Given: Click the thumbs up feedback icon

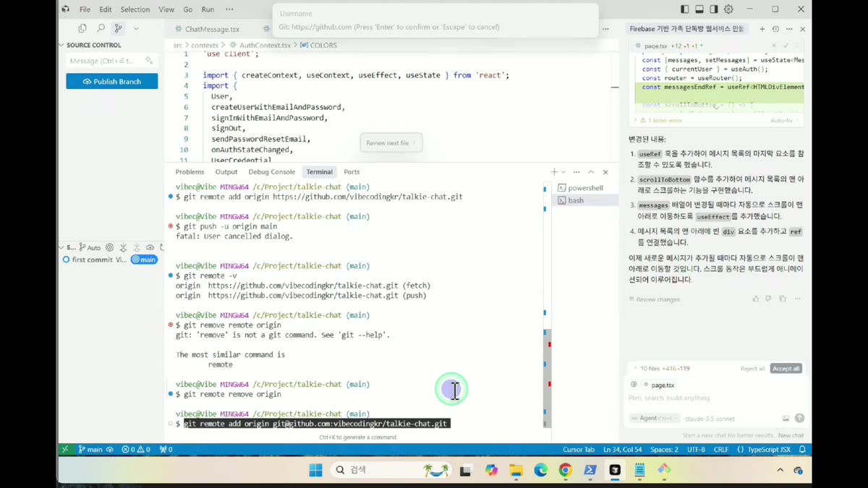Looking at the screenshot, I should click(756, 299).
